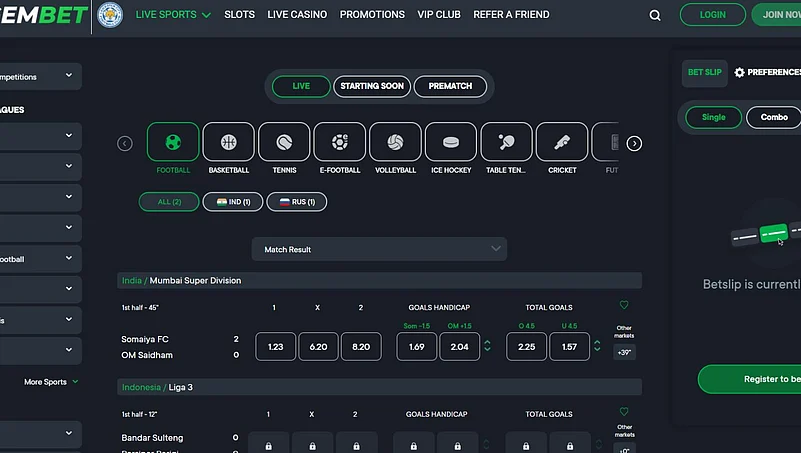This screenshot has width=801, height=453.
Task: Expand first league row under LEAGUES heading
Action: (41, 136)
